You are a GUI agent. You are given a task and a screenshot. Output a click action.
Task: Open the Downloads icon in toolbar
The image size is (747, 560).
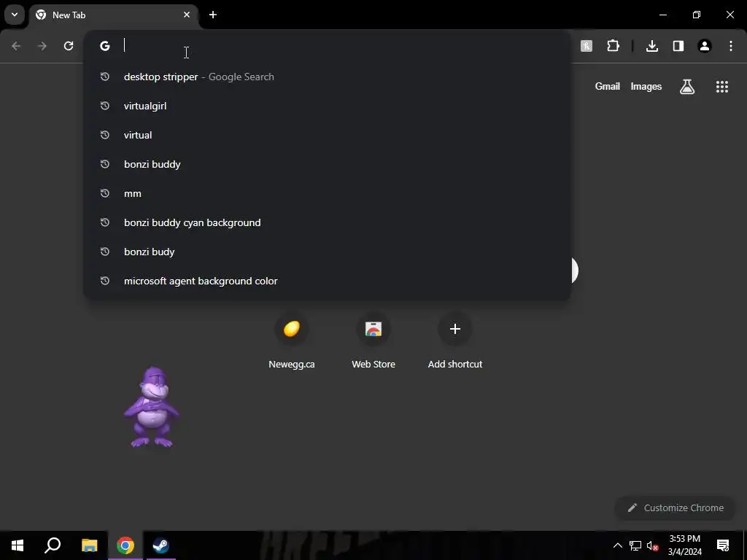[652, 46]
